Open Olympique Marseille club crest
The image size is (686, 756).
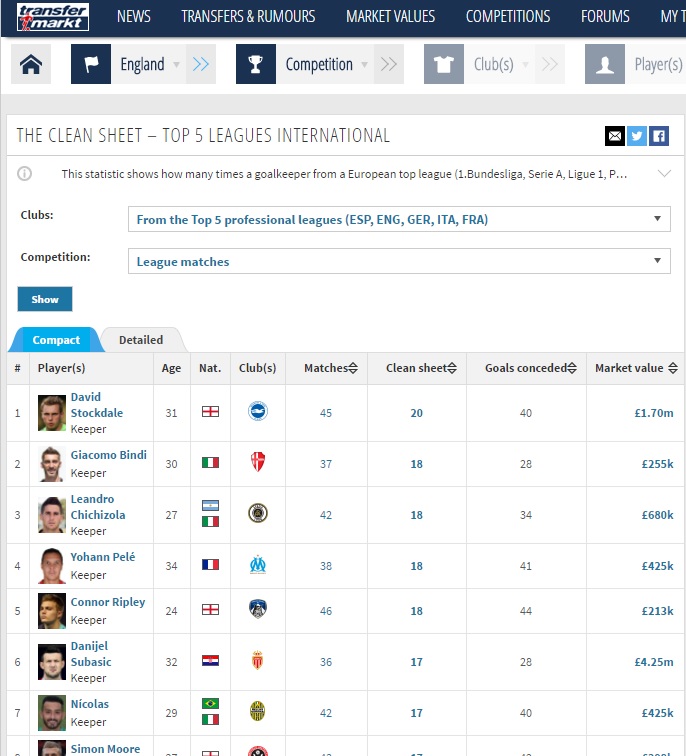click(x=258, y=565)
